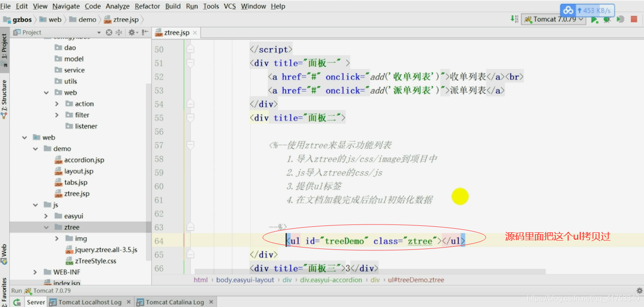Screen dimensions: 644x307
Task: Stop the running server with red square
Action: tap(634, 19)
